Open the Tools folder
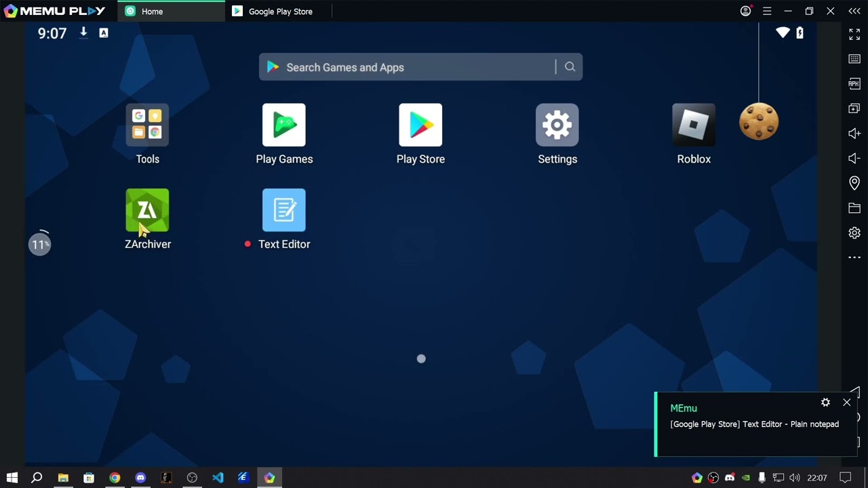The width and height of the screenshot is (868, 488). (x=147, y=125)
